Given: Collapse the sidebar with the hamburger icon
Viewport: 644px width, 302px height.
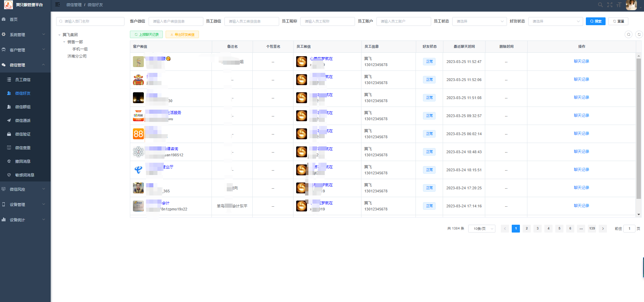Looking at the screenshot, I should tap(57, 5).
